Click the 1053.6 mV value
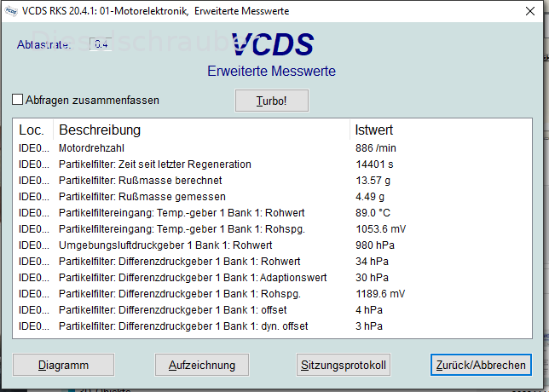549x392 pixels. point(380,229)
